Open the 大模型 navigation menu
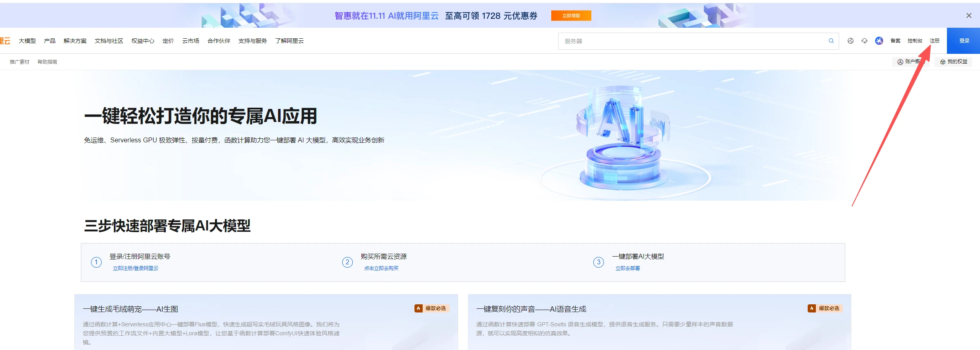 (27, 41)
